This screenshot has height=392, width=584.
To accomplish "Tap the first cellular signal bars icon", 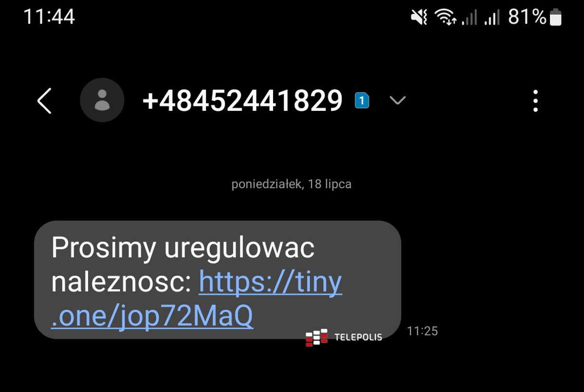I will 470,18.
